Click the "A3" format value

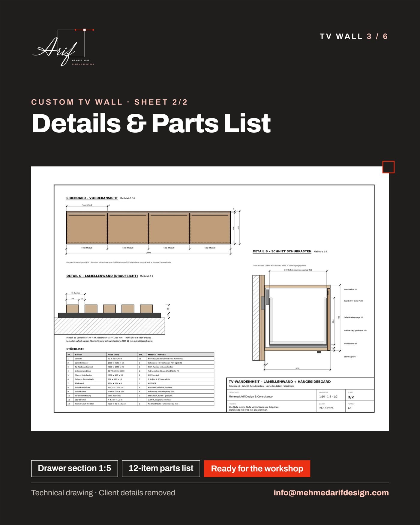(349, 408)
